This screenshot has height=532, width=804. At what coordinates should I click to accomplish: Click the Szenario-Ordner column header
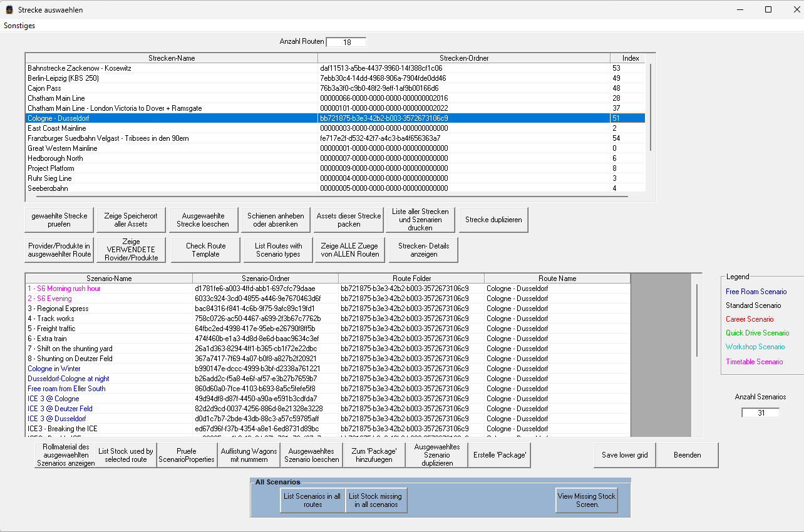pos(265,279)
